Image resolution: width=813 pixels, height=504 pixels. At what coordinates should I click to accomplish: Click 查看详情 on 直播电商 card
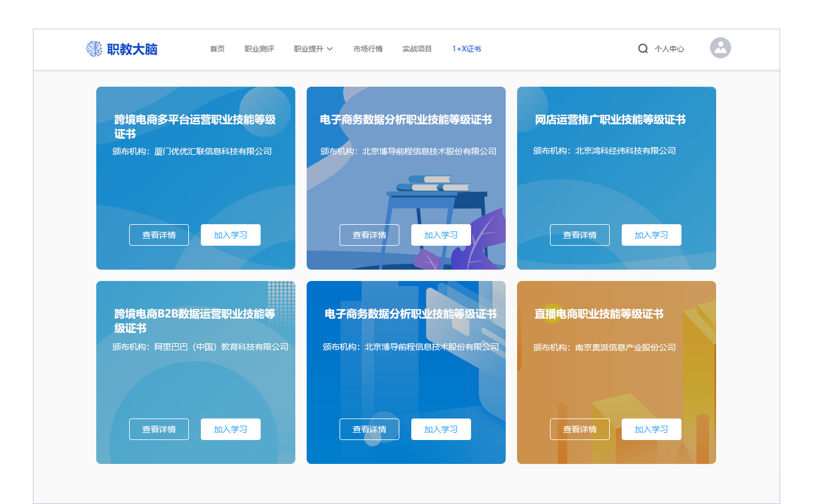coord(580,429)
